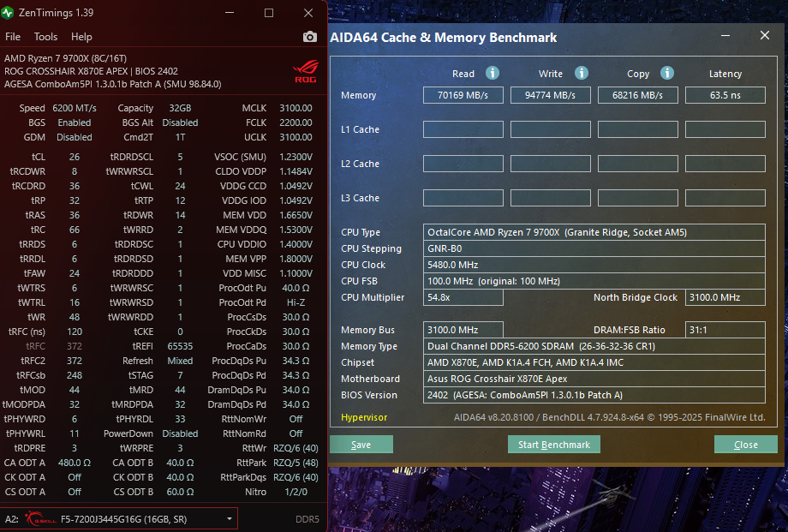Click the Nitro value 1/2/0
This screenshot has height=532, width=788.
[x=296, y=492]
